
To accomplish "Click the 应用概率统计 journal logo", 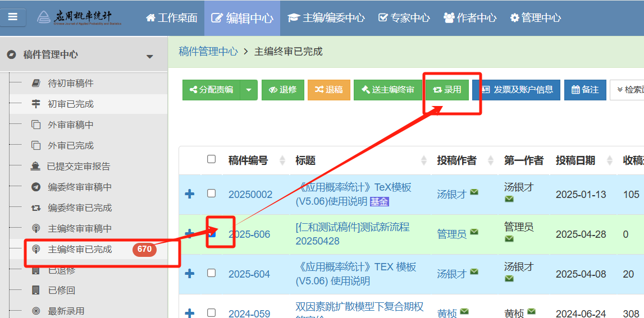I will click(80, 17).
